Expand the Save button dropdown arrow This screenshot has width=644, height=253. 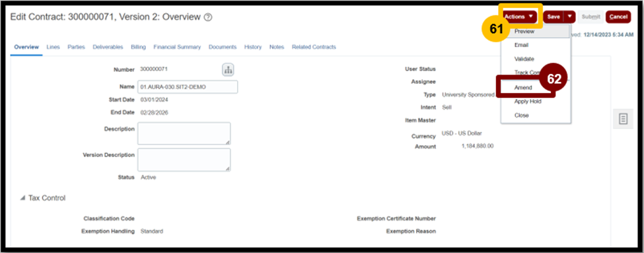click(569, 17)
